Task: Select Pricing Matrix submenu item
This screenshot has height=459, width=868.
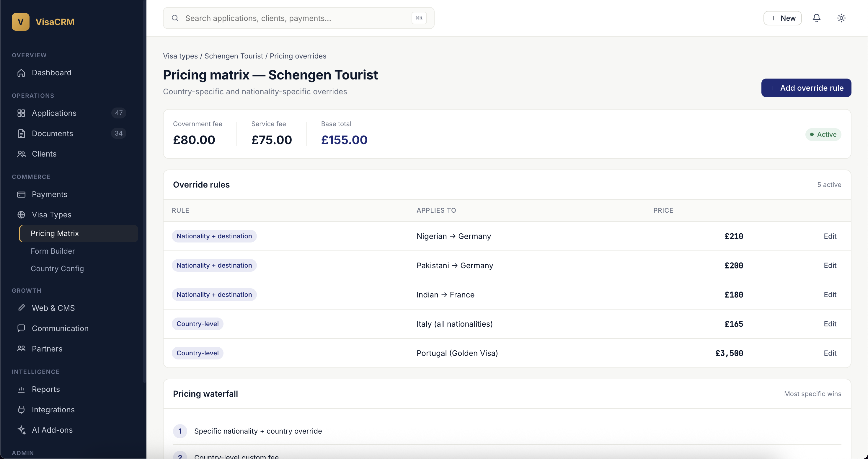Action: (79, 234)
